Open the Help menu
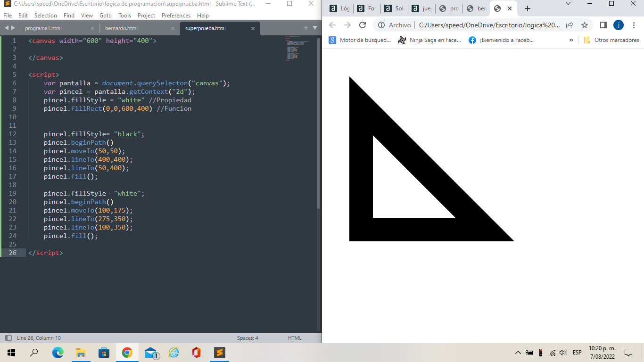The height and width of the screenshot is (362, 644). pos(203,16)
